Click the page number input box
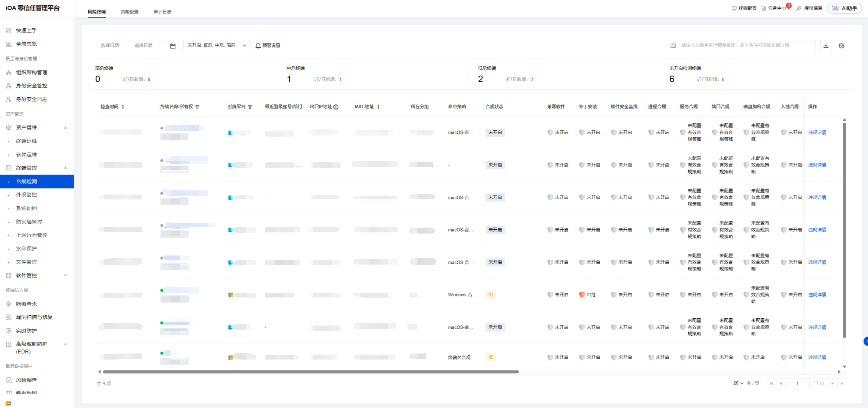 798,383
